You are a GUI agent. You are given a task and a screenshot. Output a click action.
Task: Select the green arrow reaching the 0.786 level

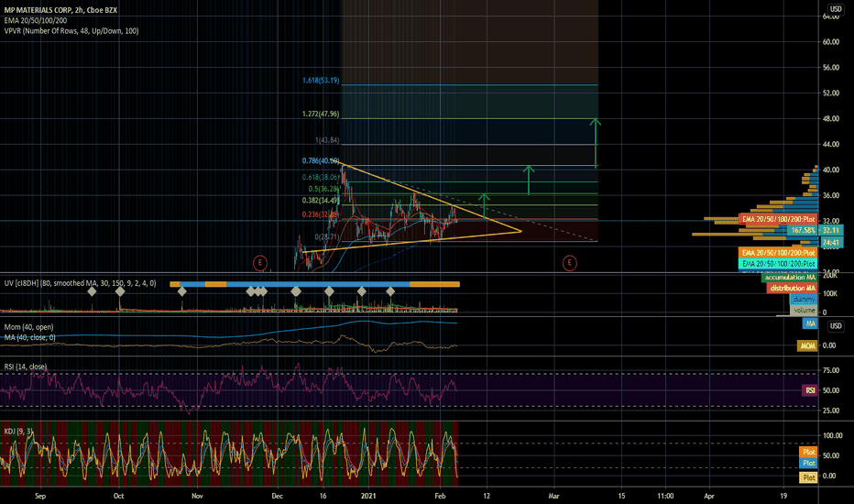click(529, 181)
